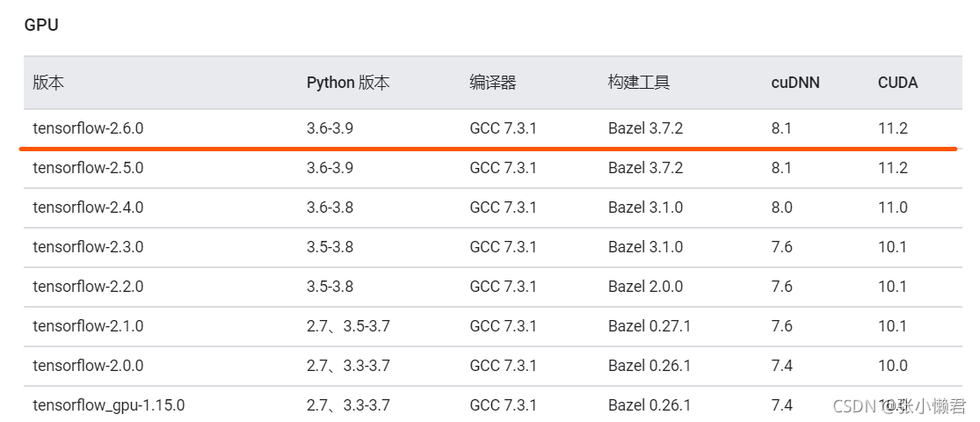
Task: Select CUDA 11.2 in tensorflow-2.6.0 row
Action: 892,128
